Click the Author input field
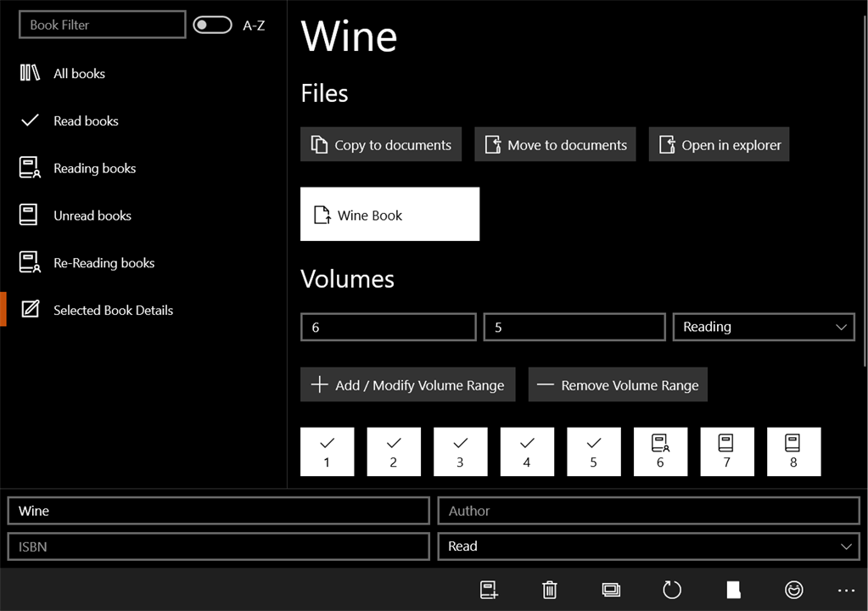This screenshot has height=611, width=868. (x=649, y=511)
